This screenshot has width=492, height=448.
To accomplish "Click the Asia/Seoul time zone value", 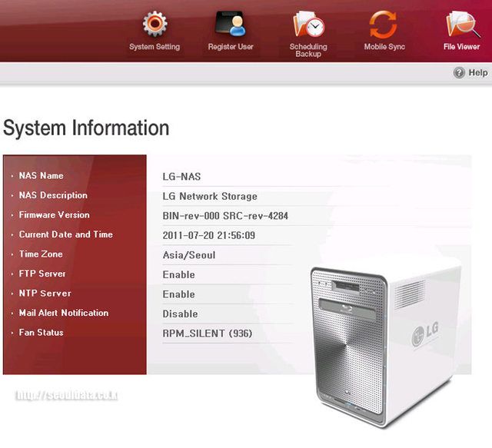I will coord(189,255).
